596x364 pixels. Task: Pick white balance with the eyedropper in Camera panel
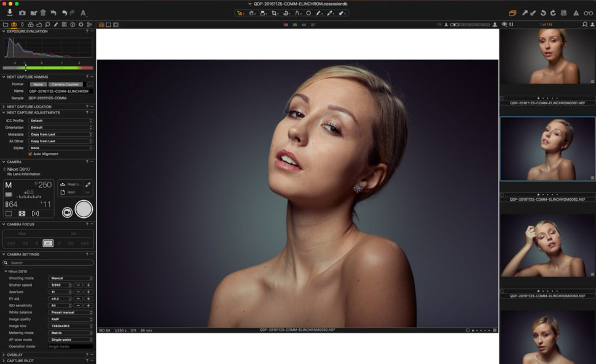click(88, 184)
